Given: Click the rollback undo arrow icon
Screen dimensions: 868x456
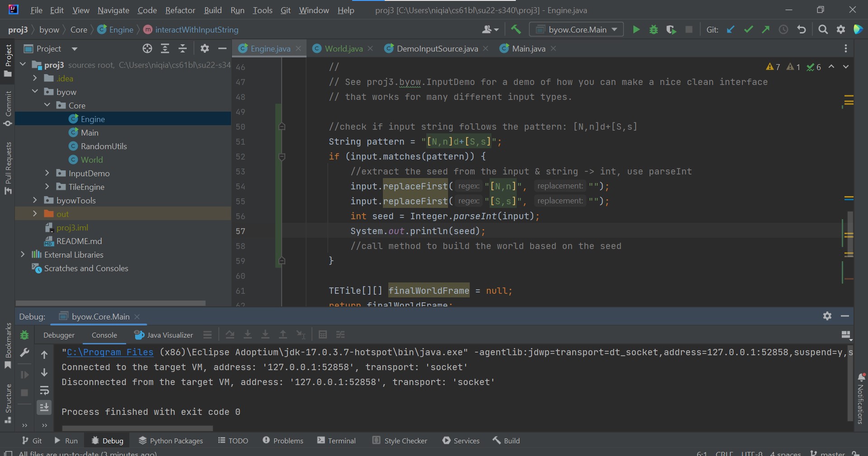Looking at the screenshot, I should point(802,30).
